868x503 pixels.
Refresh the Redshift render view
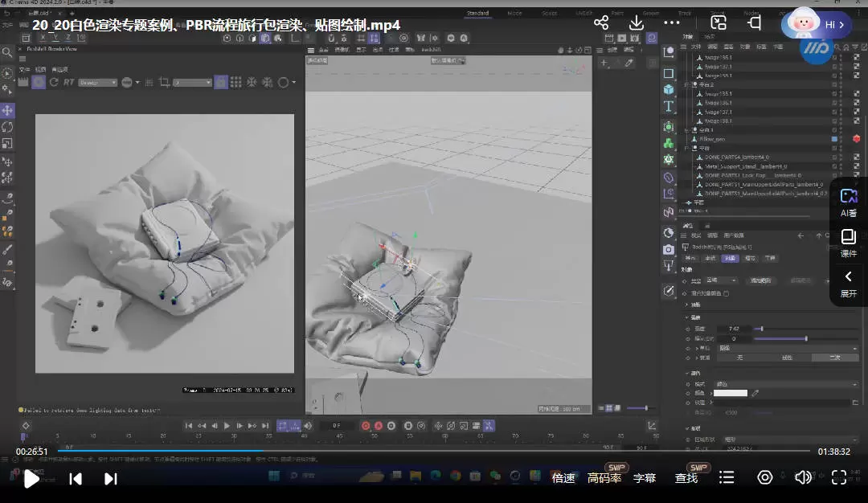tap(54, 83)
